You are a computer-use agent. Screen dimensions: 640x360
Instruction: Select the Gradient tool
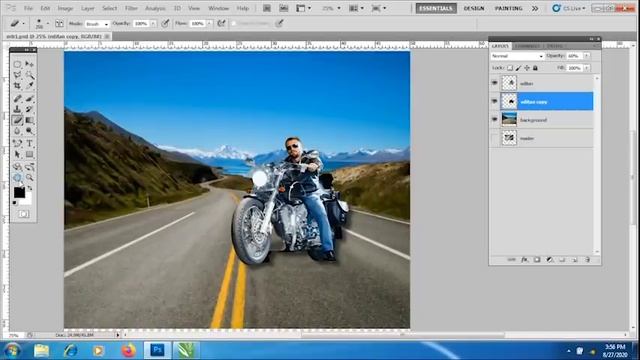(x=29, y=120)
